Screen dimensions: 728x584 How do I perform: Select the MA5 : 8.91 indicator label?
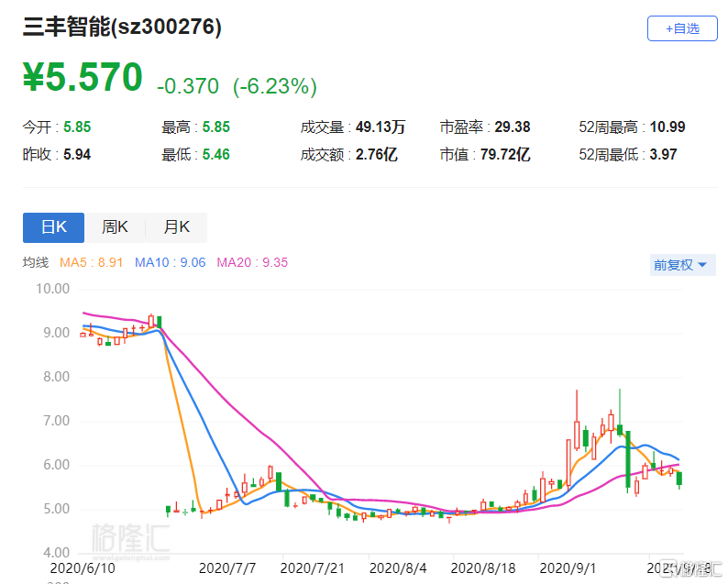point(91,263)
